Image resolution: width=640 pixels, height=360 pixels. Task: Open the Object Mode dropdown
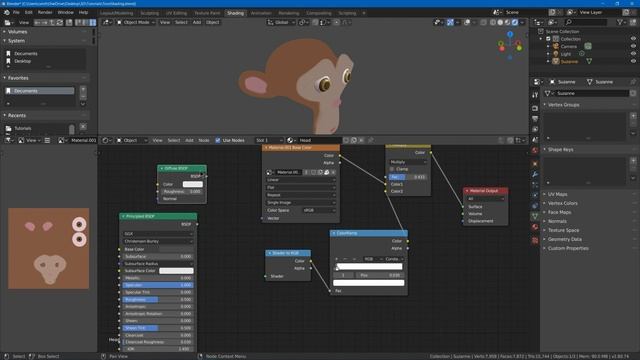tap(136, 22)
